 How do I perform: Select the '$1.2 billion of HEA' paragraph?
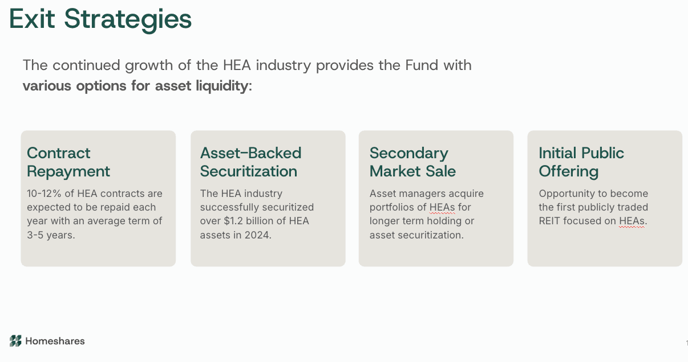click(x=257, y=214)
